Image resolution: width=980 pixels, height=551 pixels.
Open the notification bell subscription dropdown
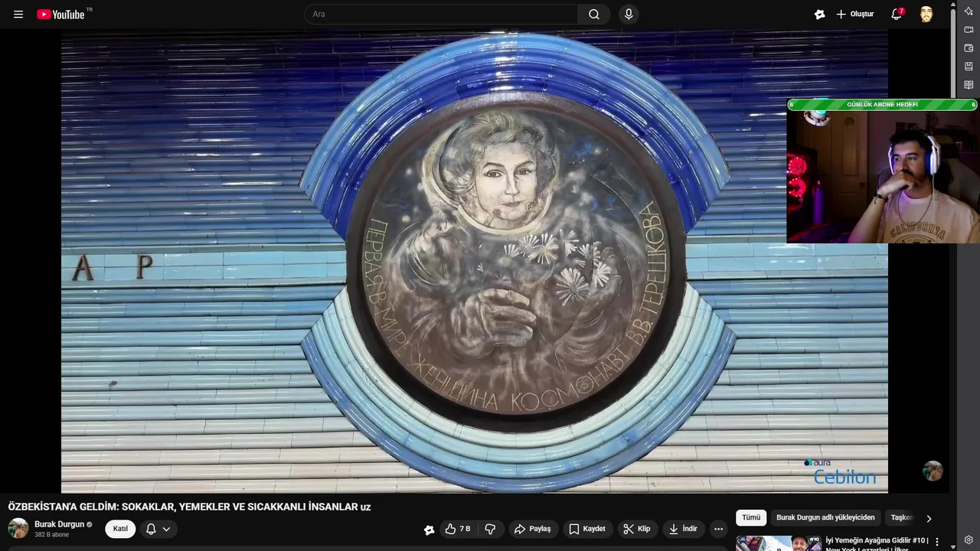(158, 529)
